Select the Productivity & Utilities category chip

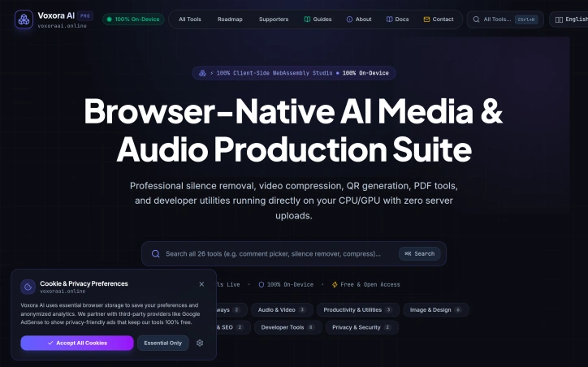(x=357, y=309)
